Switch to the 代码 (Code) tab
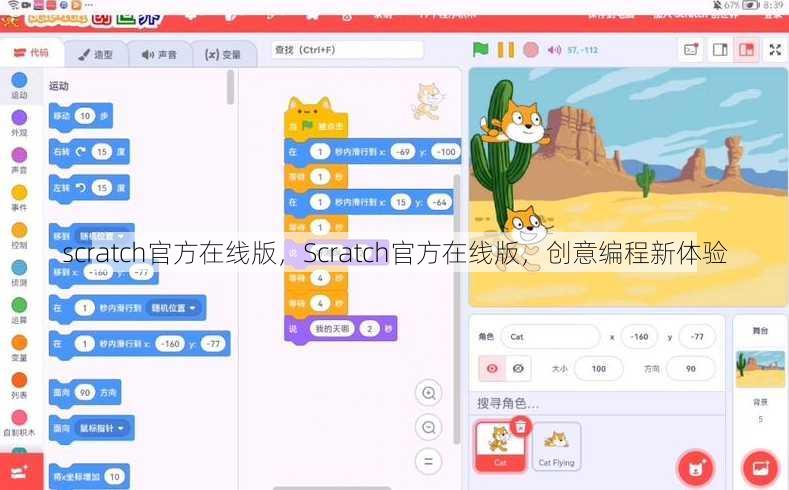Viewport: 789px width, 490px height. [31, 53]
